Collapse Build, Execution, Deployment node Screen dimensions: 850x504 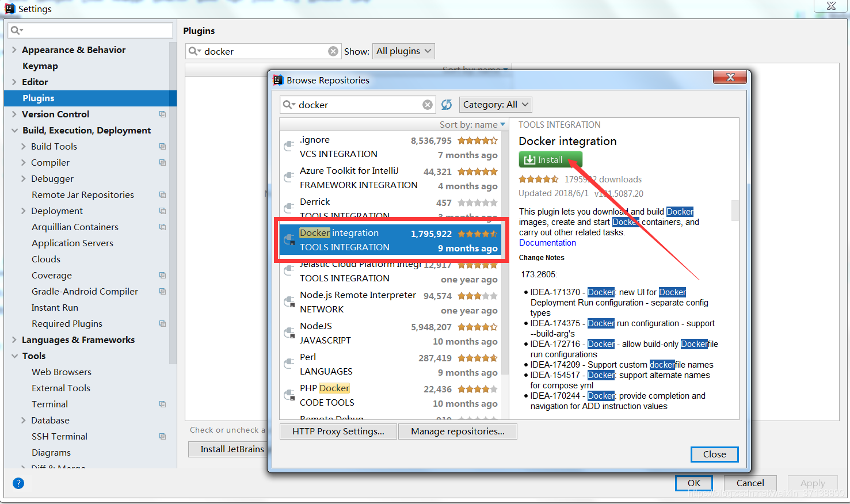point(14,130)
